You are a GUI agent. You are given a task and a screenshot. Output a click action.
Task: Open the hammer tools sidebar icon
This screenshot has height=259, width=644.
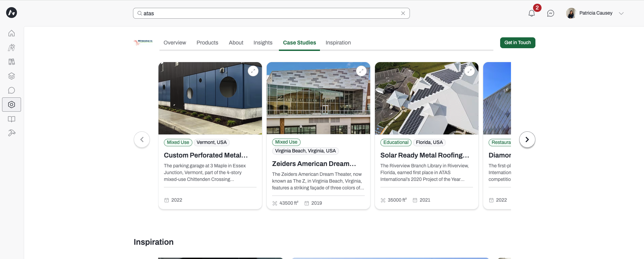tap(12, 133)
